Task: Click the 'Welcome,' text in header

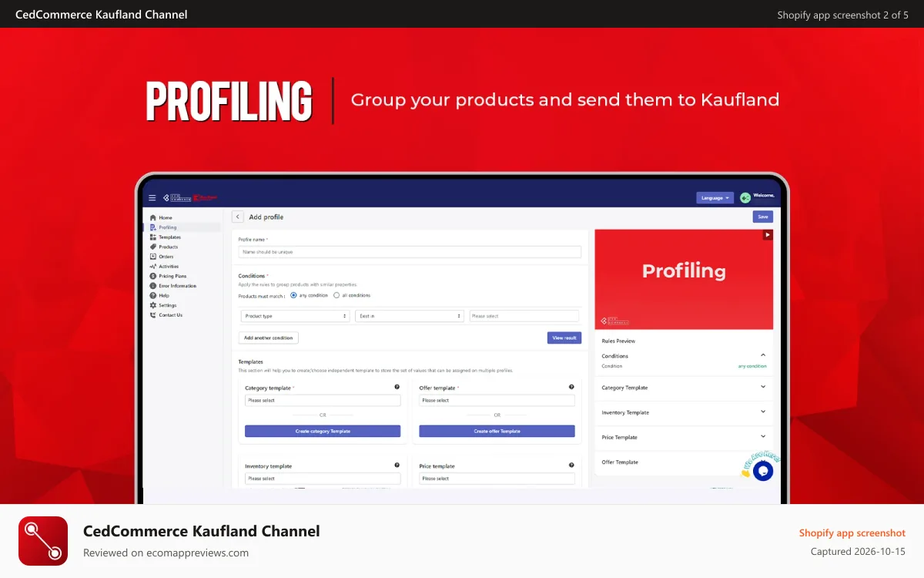Action: coord(763,196)
